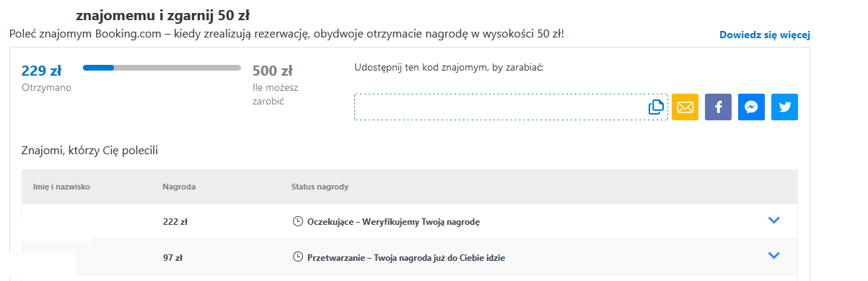This screenshot has height=281, width=868.
Task: Select the Imię i nazwisko column header
Action: click(61, 187)
